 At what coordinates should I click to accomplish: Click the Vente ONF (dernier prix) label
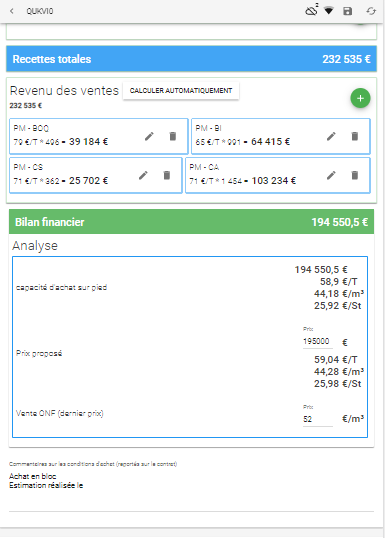[60, 413]
